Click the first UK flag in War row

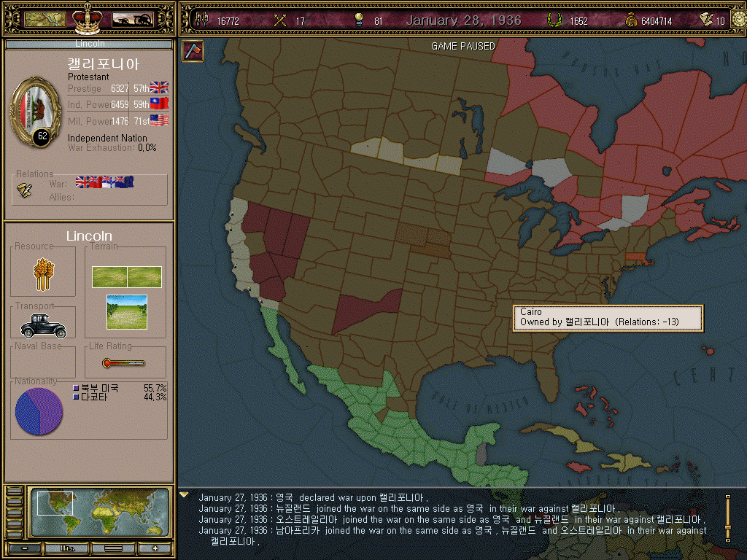tap(82, 182)
